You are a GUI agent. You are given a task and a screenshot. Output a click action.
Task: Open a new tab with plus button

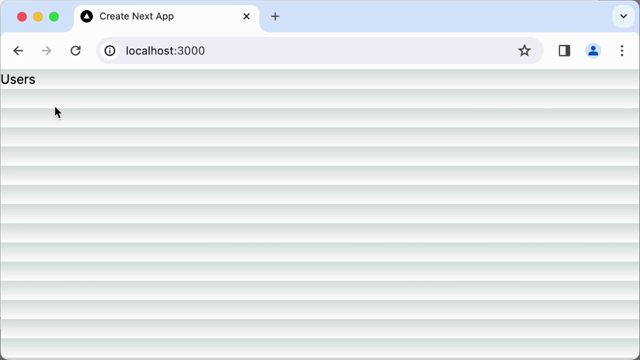(275, 16)
